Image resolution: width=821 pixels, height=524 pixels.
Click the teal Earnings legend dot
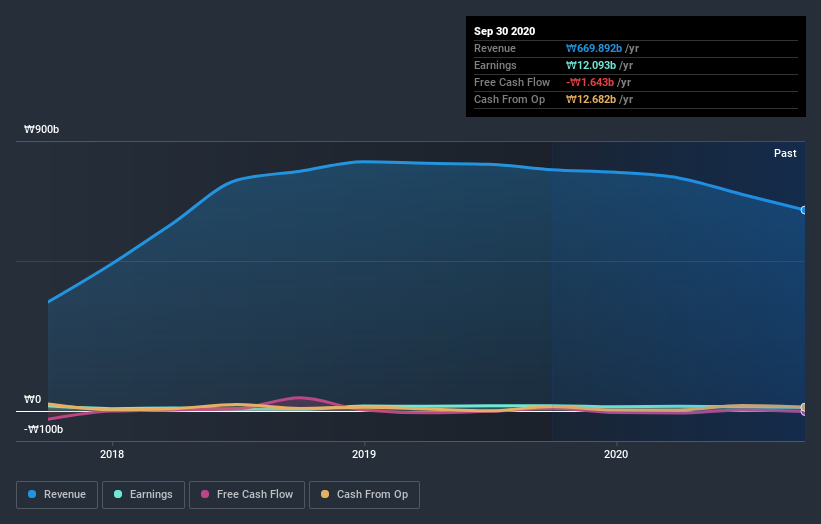(x=118, y=494)
